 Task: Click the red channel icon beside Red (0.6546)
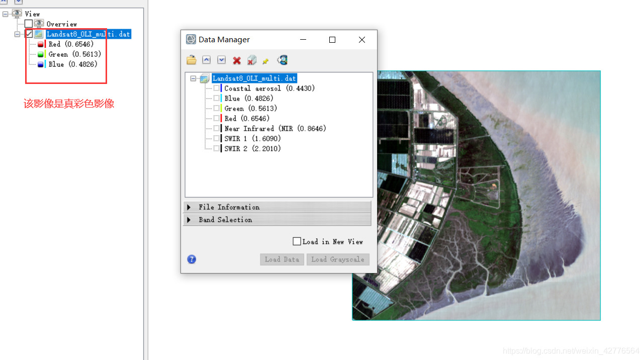coord(42,44)
